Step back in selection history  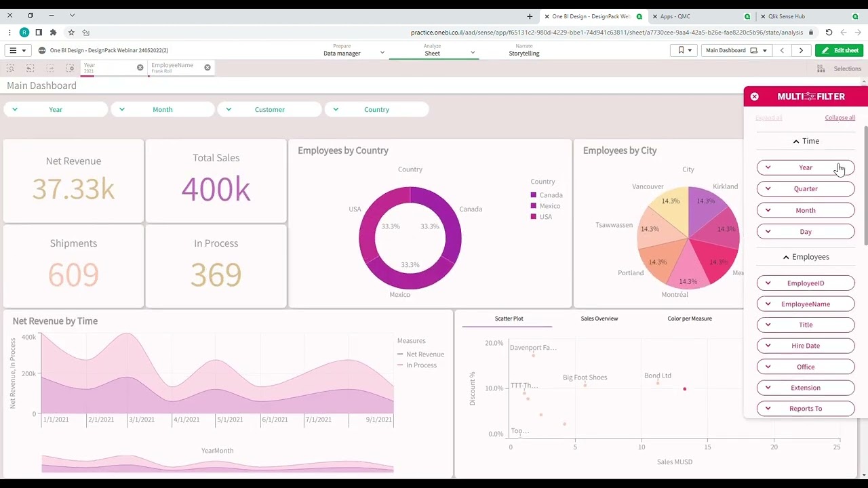(31, 68)
